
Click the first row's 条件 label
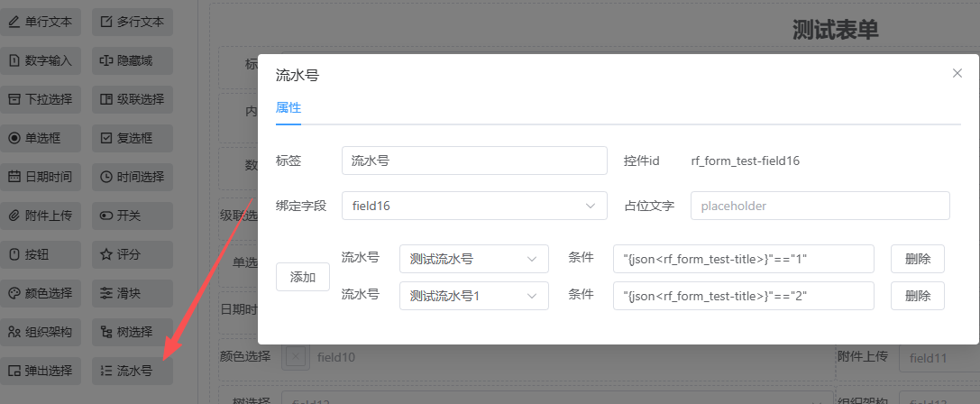[581, 257]
